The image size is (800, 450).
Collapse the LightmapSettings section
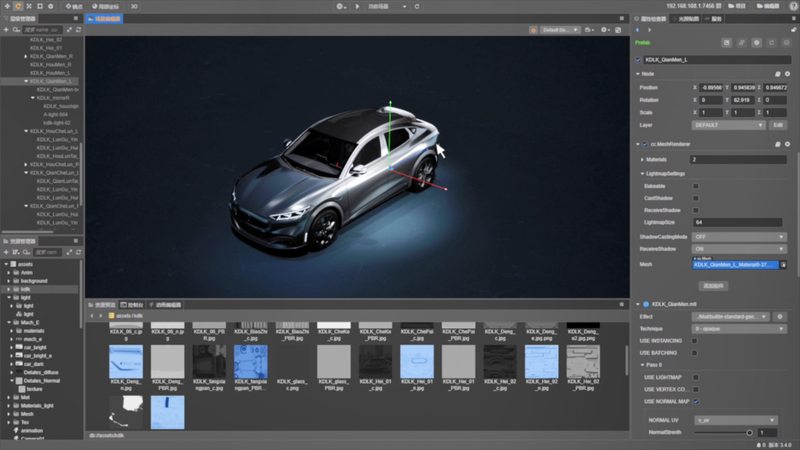pos(641,173)
